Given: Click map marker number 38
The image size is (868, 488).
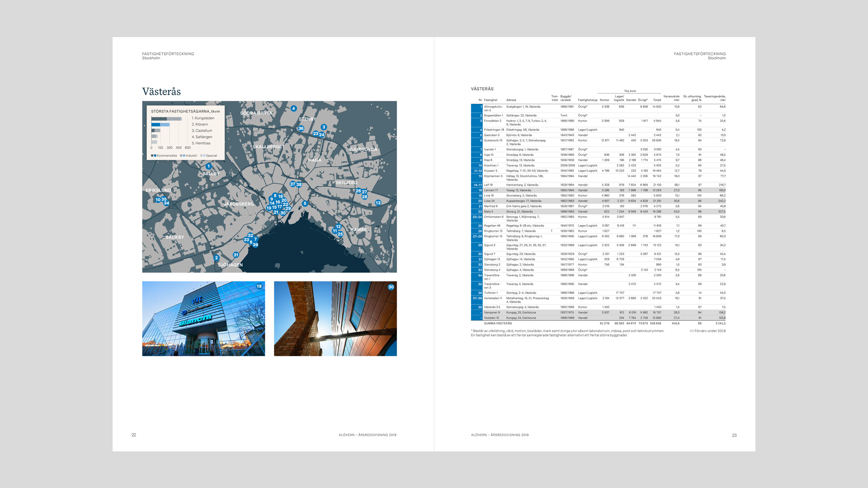Looking at the screenshot, I should [299, 184].
